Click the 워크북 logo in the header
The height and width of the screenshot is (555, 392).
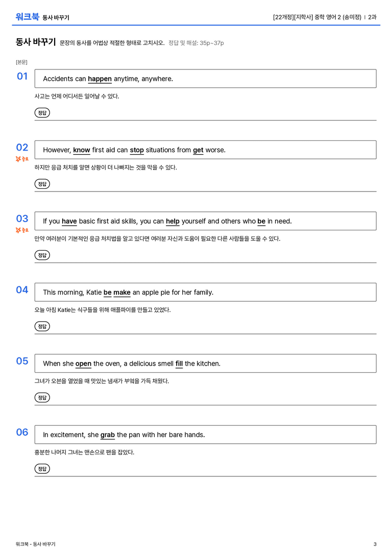(27, 17)
